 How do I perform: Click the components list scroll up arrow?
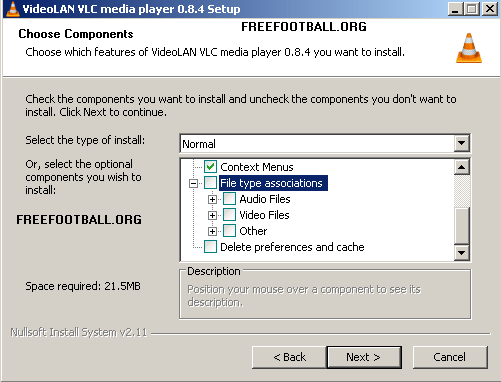[x=462, y=167]
